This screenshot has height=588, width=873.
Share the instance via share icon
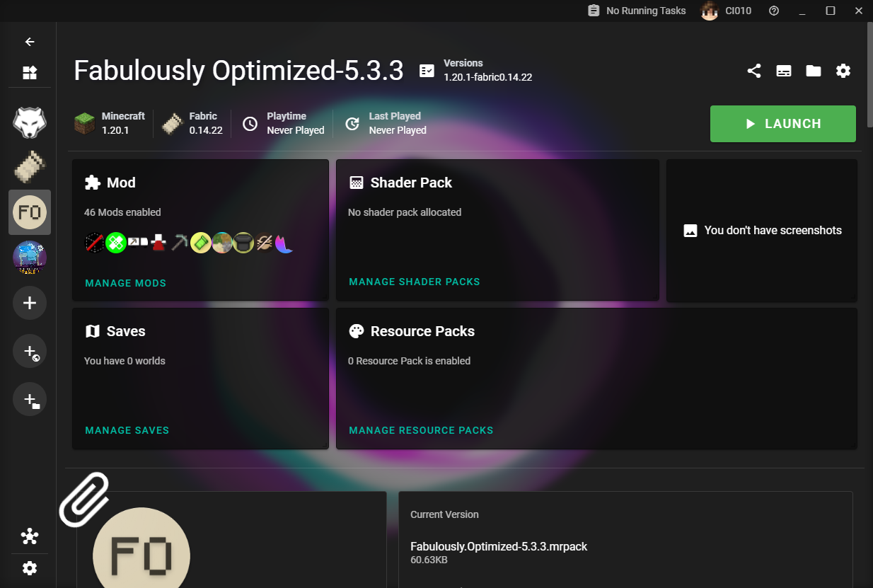point(754,71)
